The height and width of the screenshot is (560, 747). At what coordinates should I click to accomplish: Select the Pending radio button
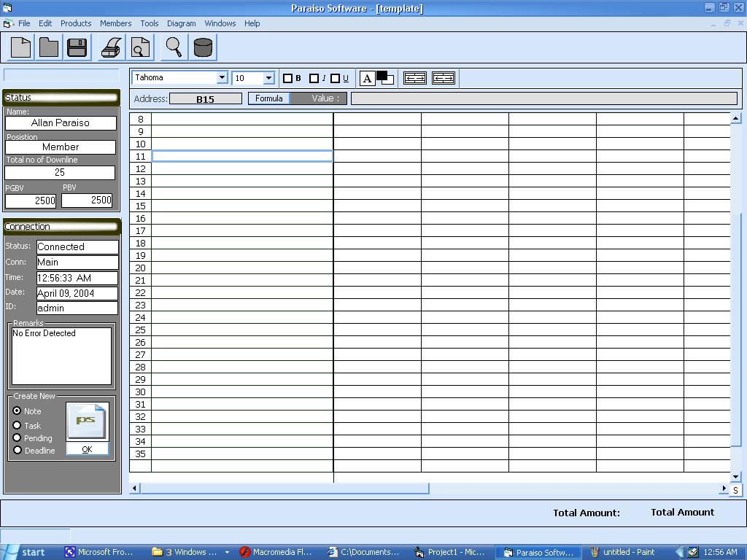pos(18,437)
